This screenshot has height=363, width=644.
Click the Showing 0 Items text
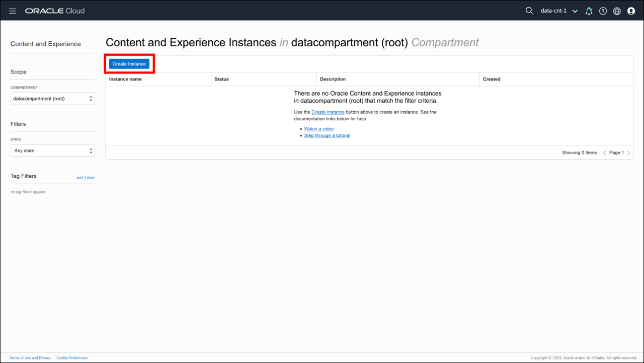pyautogui.click(x=580, y=153)
